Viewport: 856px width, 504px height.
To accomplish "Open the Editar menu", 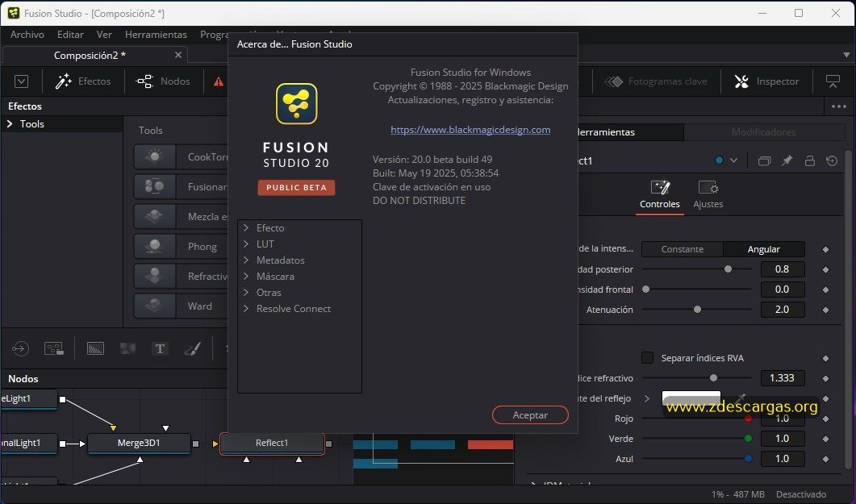I will (x=70, y=35).
